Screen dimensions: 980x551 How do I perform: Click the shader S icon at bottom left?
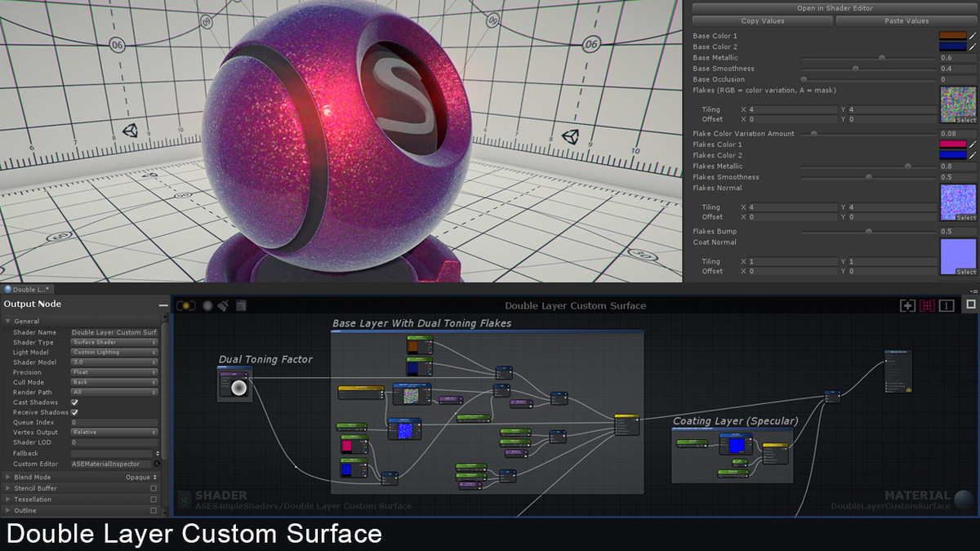[185, 500]
